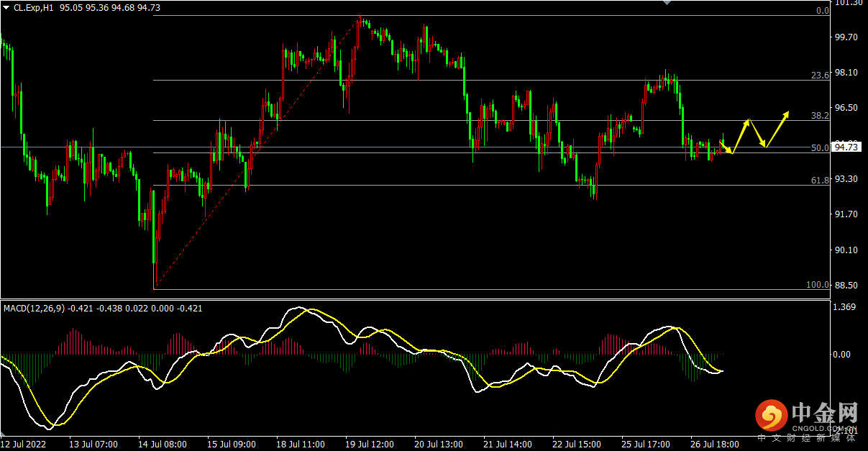The image size is (868, 451).
Task: Click the 21 Jul 14:00 time label
Action: click(508, 445)
